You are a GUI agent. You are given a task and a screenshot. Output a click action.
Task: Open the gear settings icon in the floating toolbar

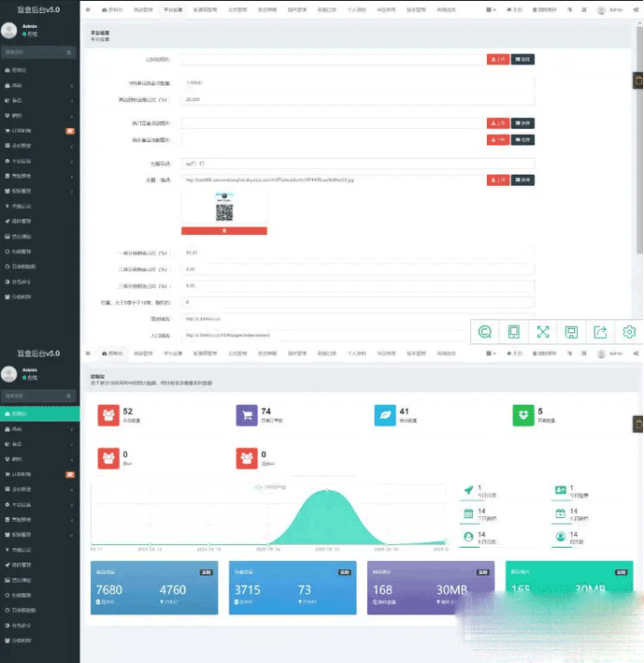(x=629, y=332)
